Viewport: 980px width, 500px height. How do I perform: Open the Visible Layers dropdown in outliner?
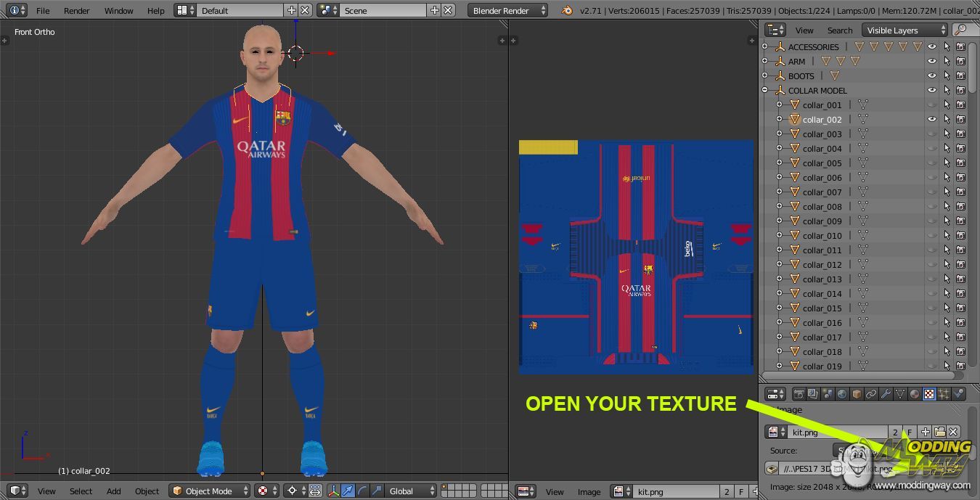coord(905,30)
